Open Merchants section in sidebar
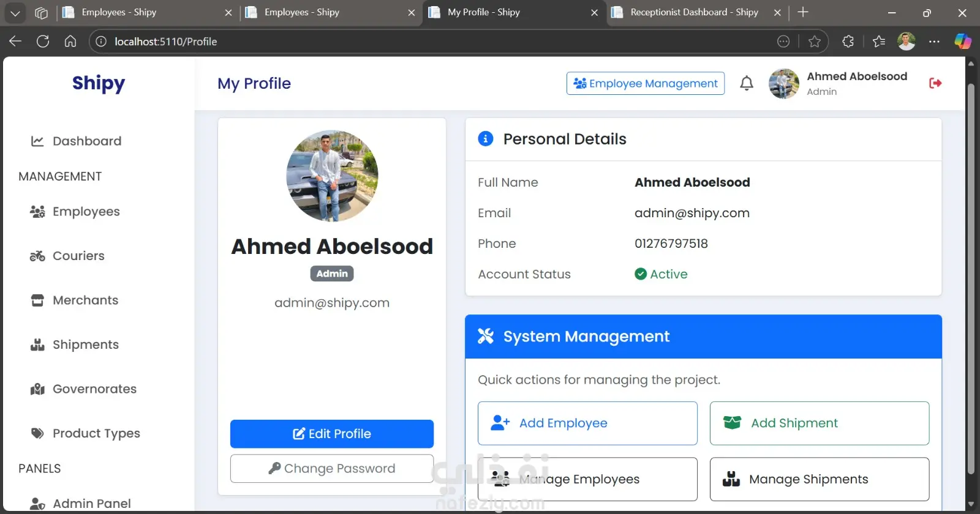 click(74, 300)
